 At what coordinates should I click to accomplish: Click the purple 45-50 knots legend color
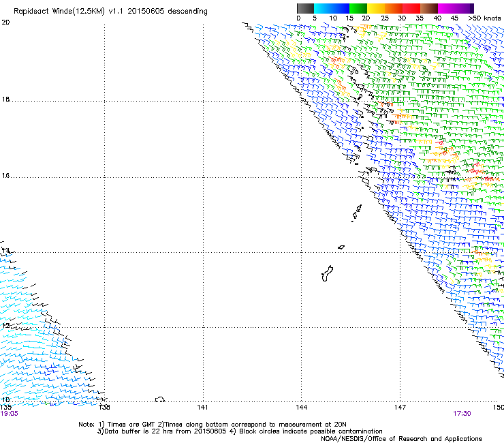point(464,8)
